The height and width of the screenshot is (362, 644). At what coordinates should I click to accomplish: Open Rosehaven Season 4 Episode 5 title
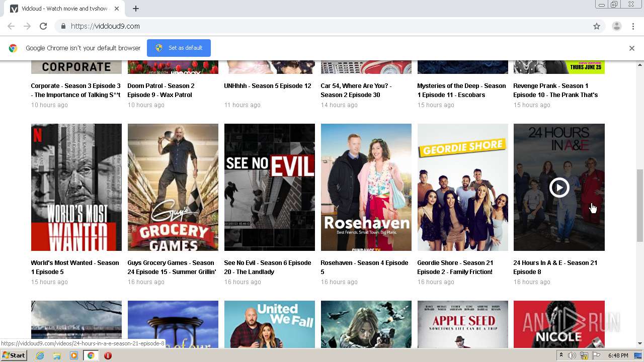pyautogui.click(x=364, y=267)
